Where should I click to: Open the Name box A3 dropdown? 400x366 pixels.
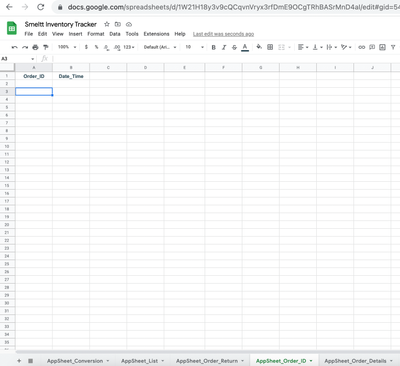[33, 59]
